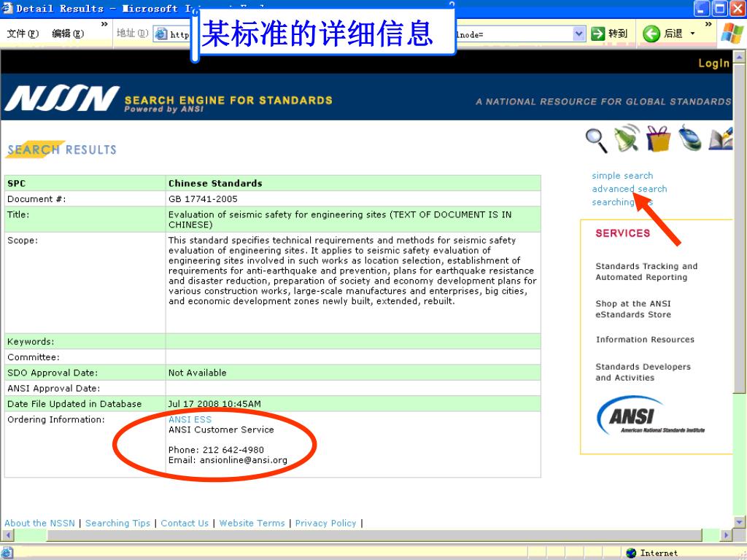Click the book and pencil icon
The width and height of the screenshot is (747, 560).
click(x=720, y=139)
